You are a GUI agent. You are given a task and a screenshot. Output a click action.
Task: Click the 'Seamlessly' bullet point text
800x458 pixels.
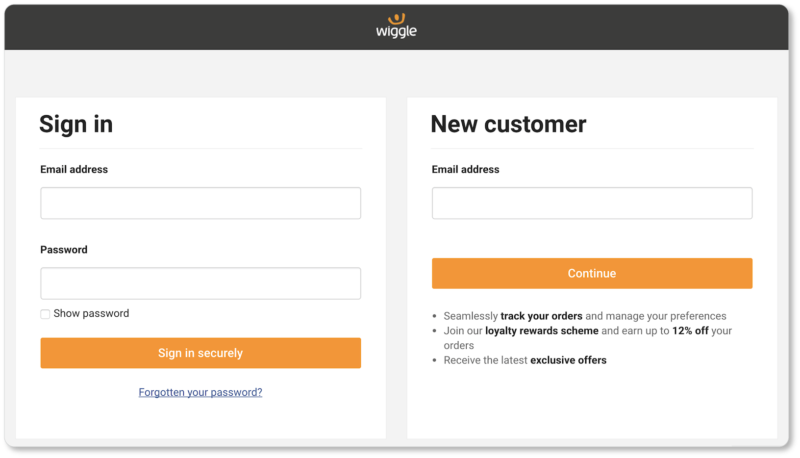pyautogui.click(x=470, y=316)
